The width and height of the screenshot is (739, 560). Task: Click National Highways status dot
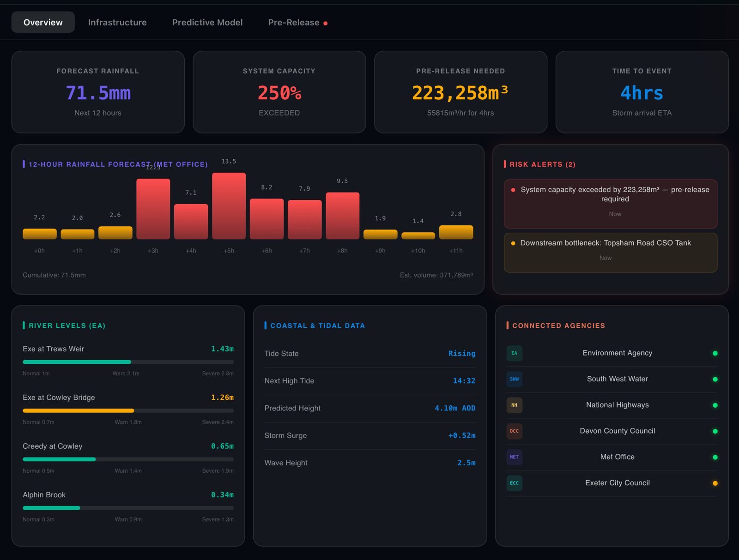(x=715, y=405)
